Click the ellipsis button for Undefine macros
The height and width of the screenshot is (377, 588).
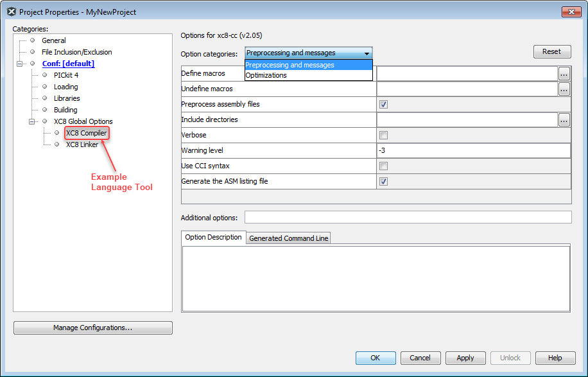(x=564, y=89)
